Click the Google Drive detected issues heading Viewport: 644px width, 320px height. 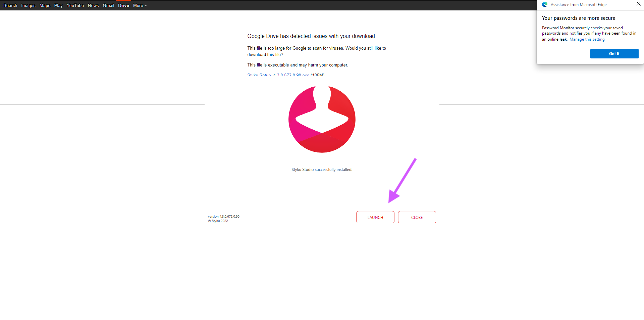click(x=311, y=36)
